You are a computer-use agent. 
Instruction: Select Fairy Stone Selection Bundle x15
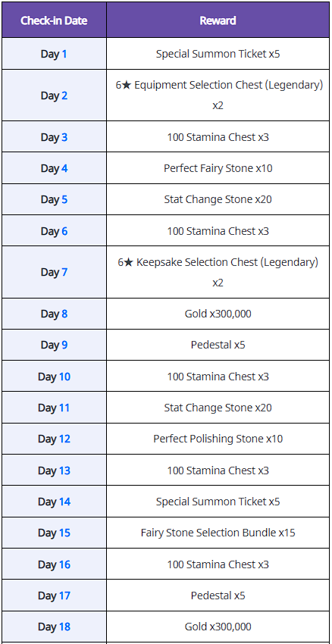click(218, 533)
